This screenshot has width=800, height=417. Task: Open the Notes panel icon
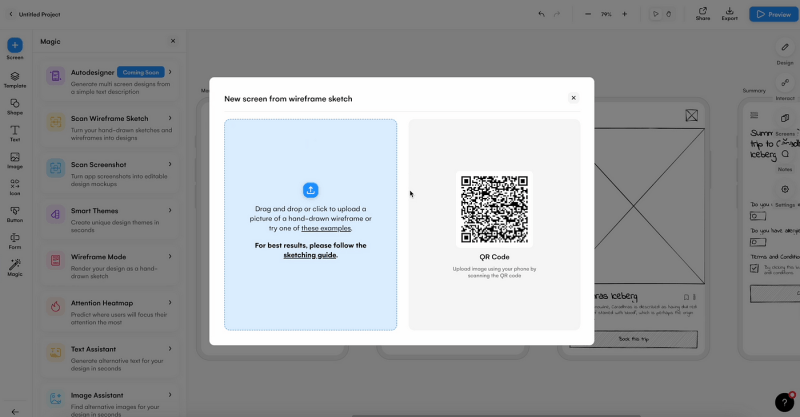(x=785, y=154)
